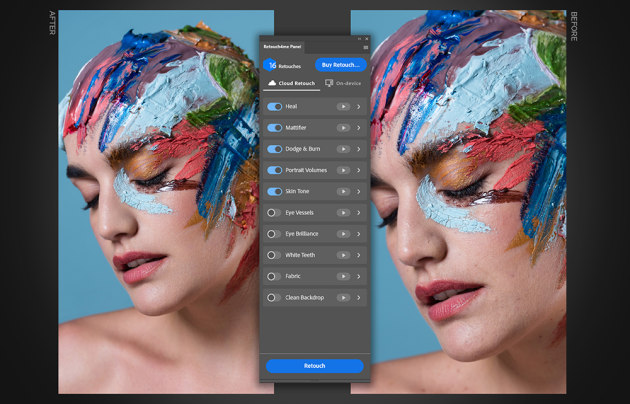This screenshot has height=404, width=630.
Task: Click the Clean Backdrop play icon
Action: [343, 298]
